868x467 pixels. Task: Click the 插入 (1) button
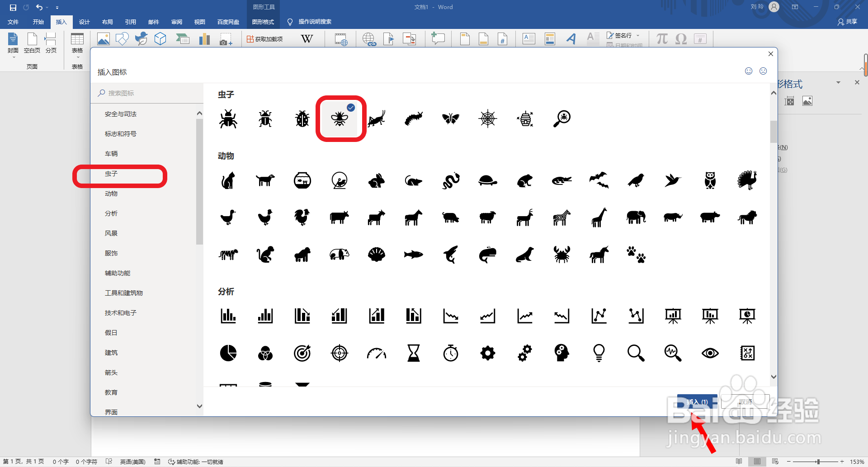(697, 402)
